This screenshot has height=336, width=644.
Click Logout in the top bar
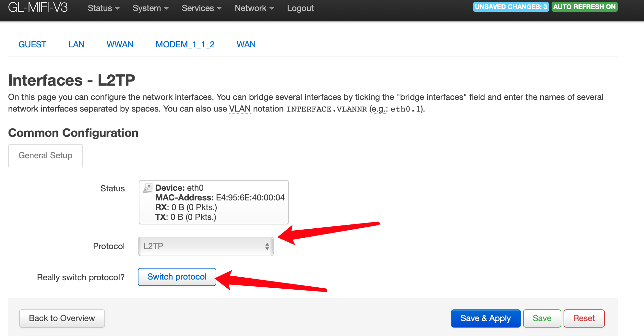[x=300, y=8]
